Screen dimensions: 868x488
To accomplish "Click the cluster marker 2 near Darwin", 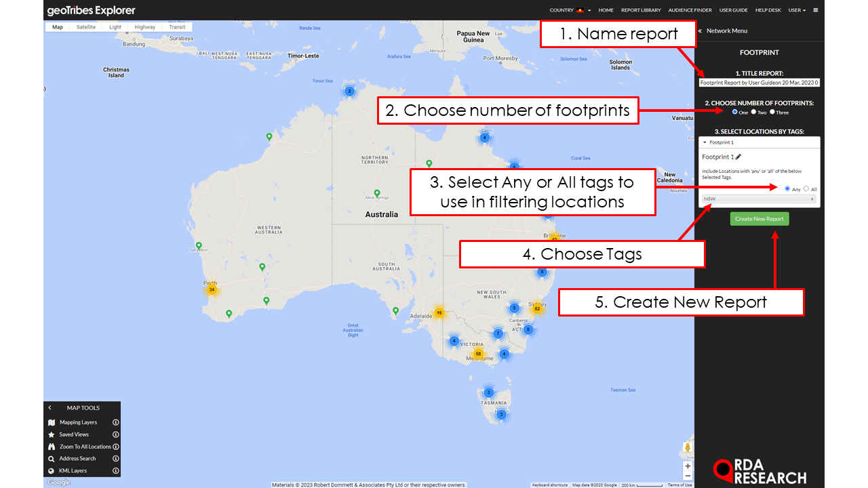I will [x=349, y=91].
